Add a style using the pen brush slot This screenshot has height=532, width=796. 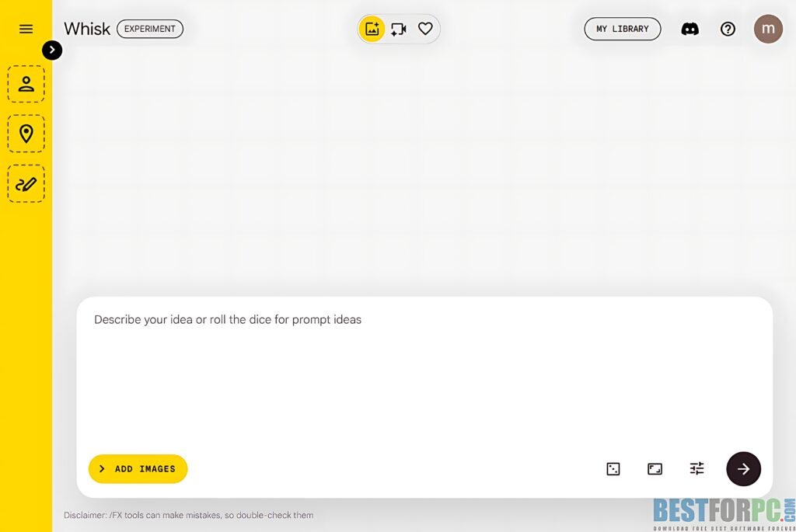26,183
